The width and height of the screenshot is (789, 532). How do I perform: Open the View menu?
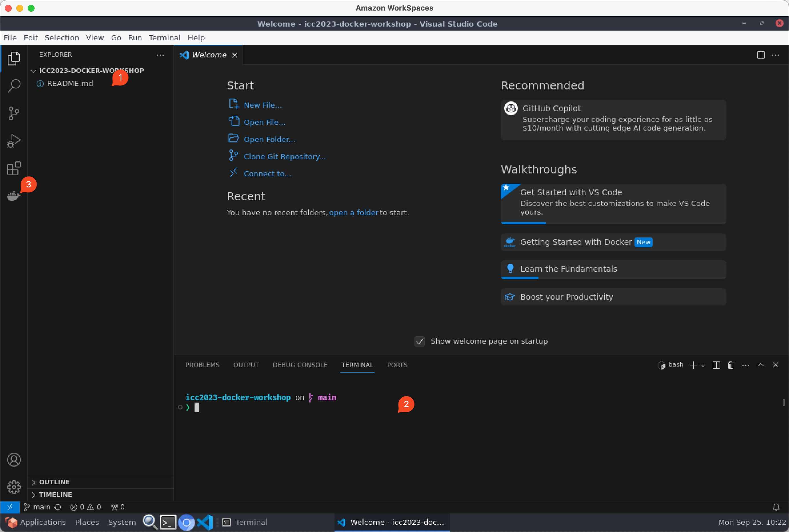95,38
